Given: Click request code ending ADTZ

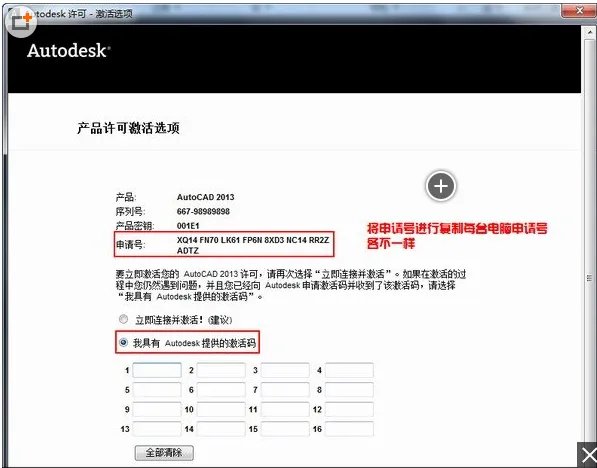Looking at the screenshot, I should [x=188, y=251].
